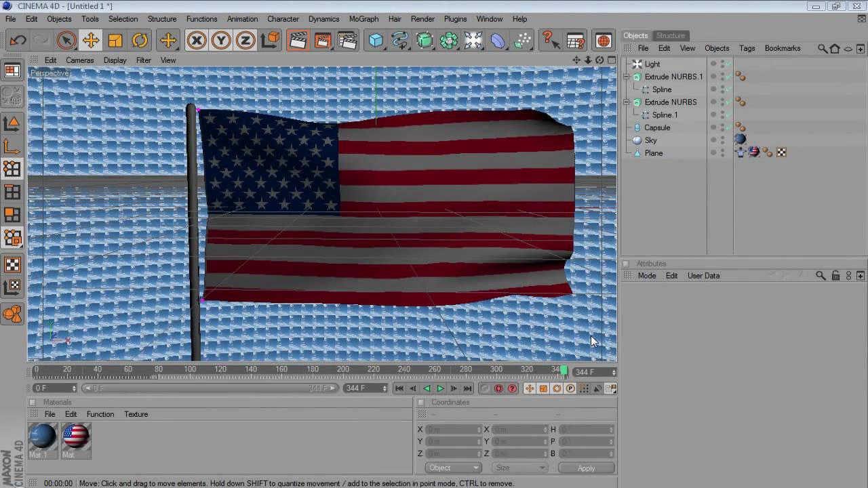The image size is (868, 488).
Task: Toggle the X axis lock
Action: (x=197, y=41)
